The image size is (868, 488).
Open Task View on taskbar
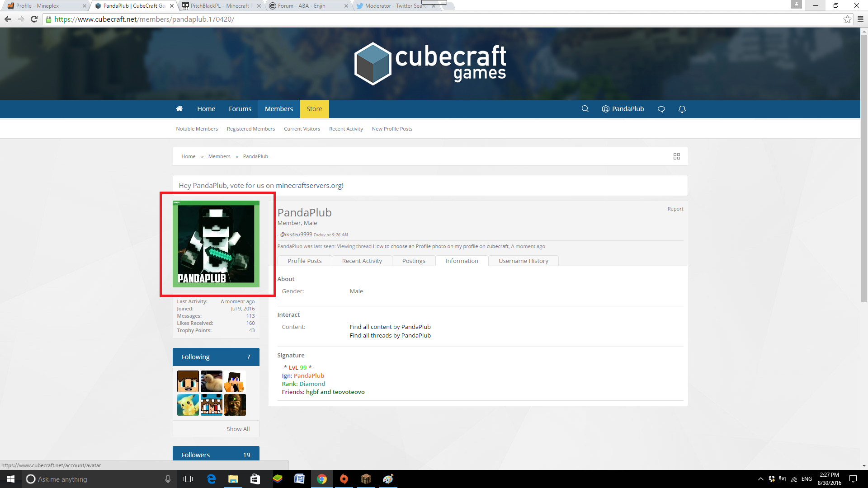(x=188, y=479)
